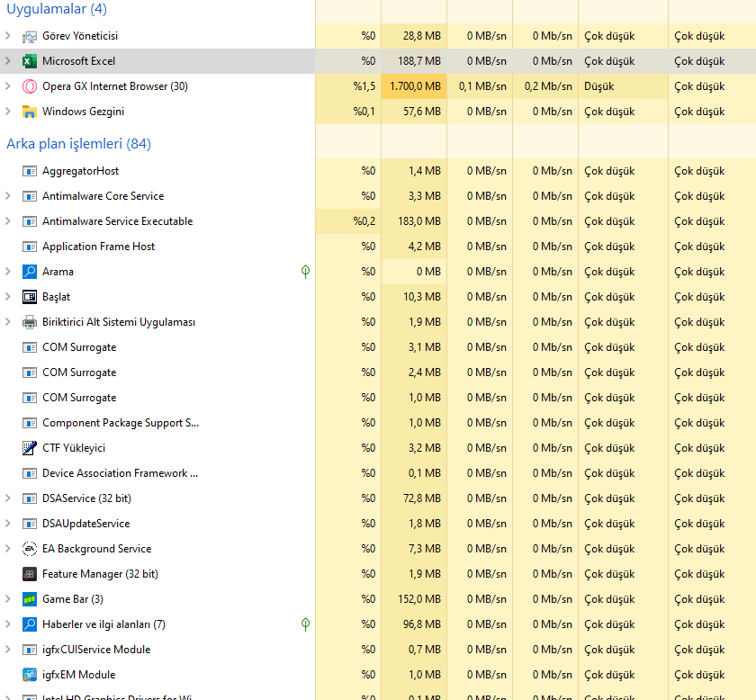756x700 pixels.
Task: Click the Feature Manager (32 bit) icon
Action: [30, 574]
